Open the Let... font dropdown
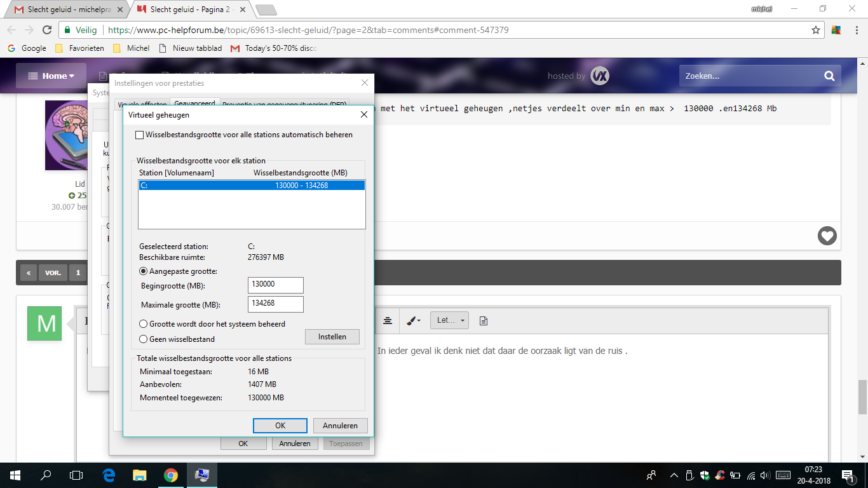This screenshot has height=488, width=868. point(449,320)
